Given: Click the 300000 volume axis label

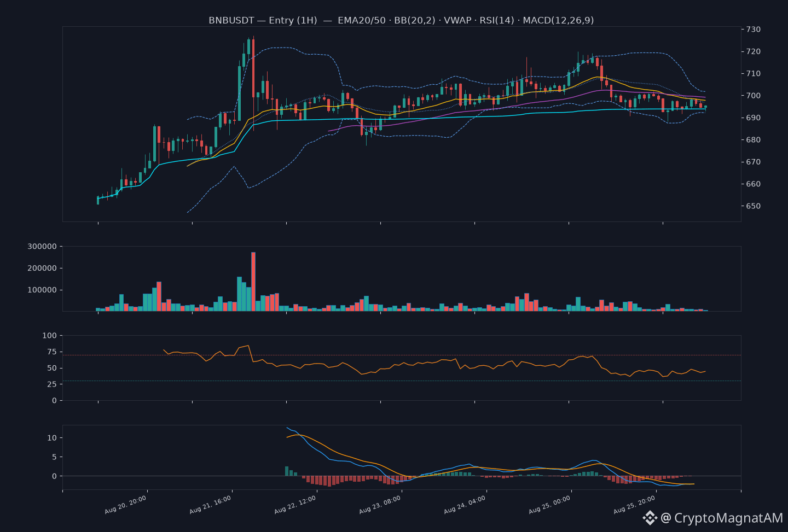Looking at the screenshot, I should pyautogui.click(x=42, y=247).
